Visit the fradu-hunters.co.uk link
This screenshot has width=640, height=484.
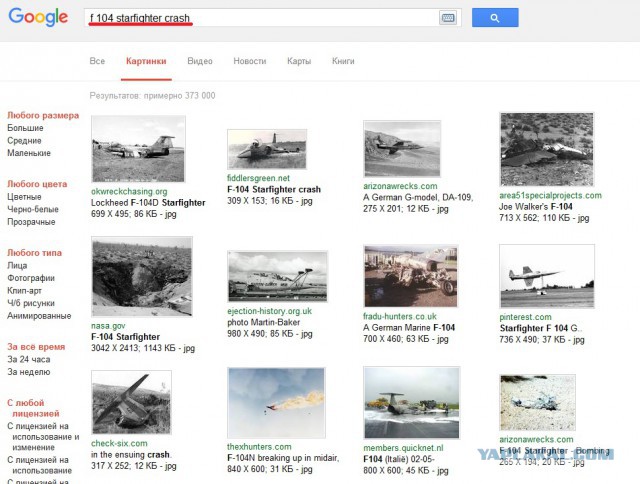point(400,316)
